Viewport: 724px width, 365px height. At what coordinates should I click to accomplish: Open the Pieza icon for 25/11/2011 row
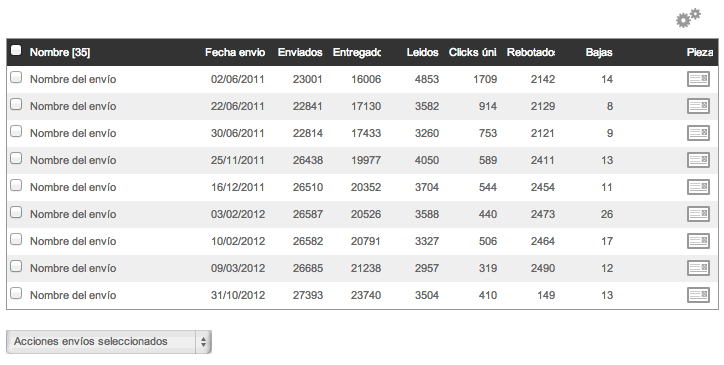pos(698,160)
